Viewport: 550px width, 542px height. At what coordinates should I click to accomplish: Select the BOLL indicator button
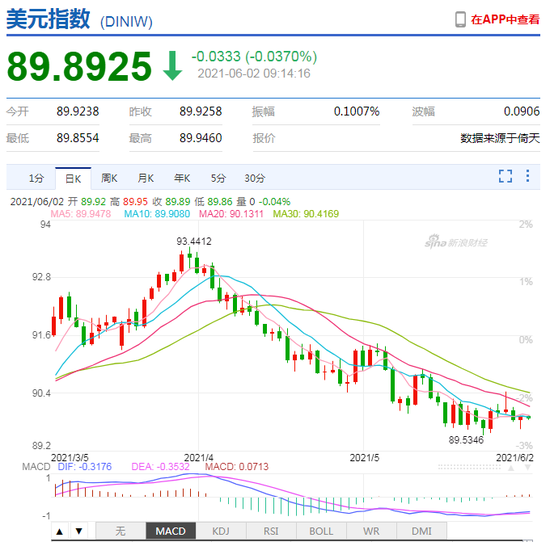click(321, 531)
